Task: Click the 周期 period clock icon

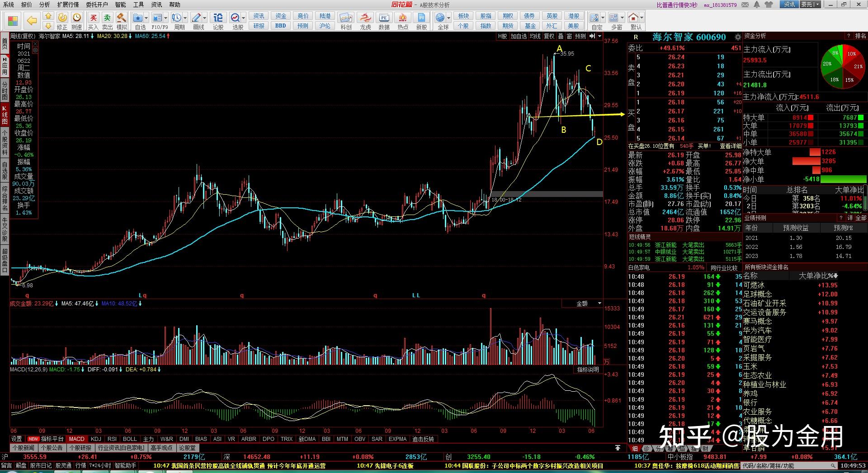Action: tap(177, 21)
